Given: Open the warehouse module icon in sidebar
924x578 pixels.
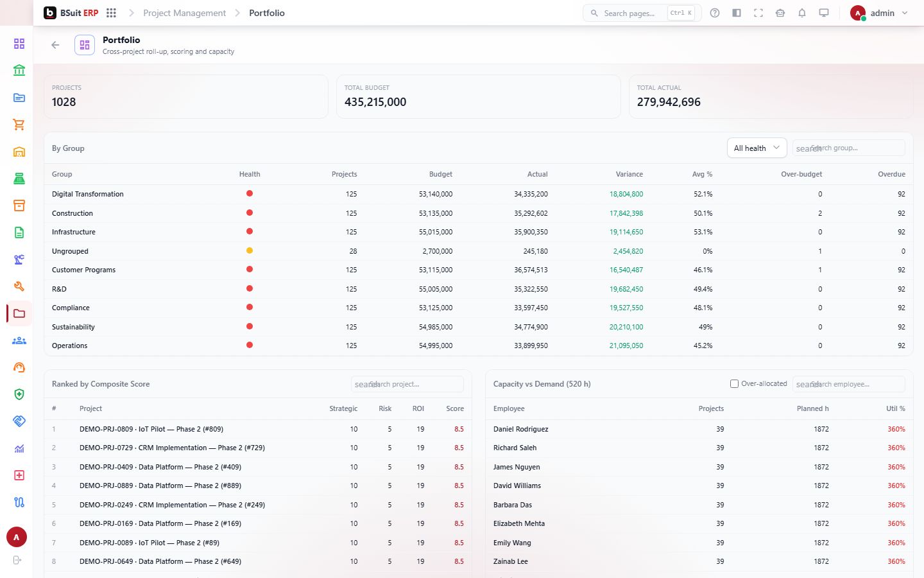Looking at the screenshot, I should click(19, 152).
